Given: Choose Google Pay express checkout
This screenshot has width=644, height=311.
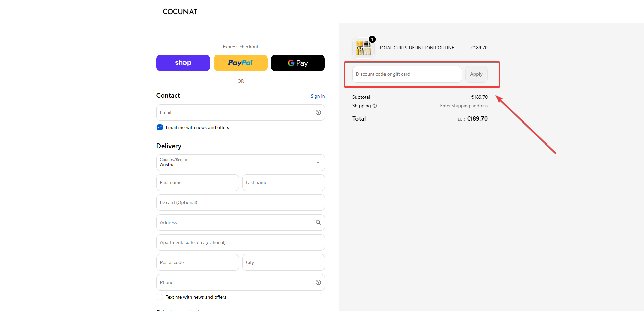Looking at the screenshot, I should (x=298, y=63).
